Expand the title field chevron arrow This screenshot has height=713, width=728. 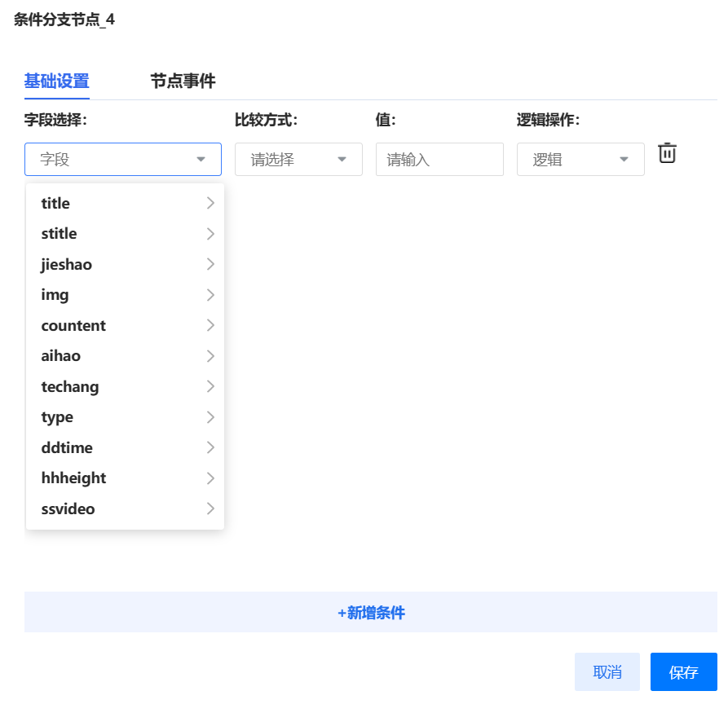coord(210,203)
